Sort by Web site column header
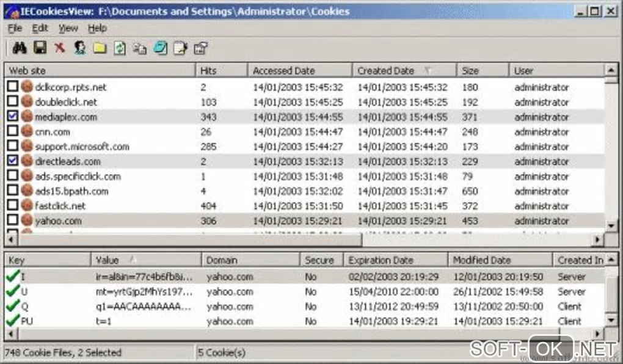Viewport: 623px width, 364px height. (100, 71)
